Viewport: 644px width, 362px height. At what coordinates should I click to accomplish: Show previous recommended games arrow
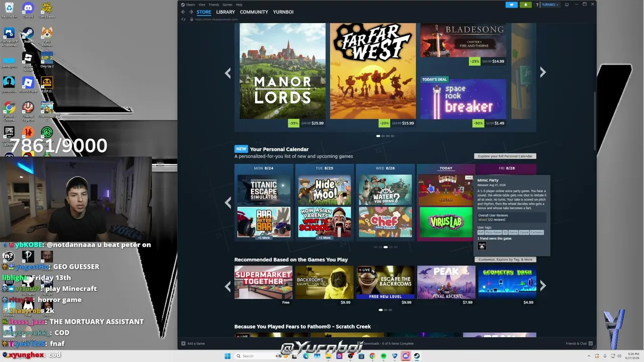point(228,286)
